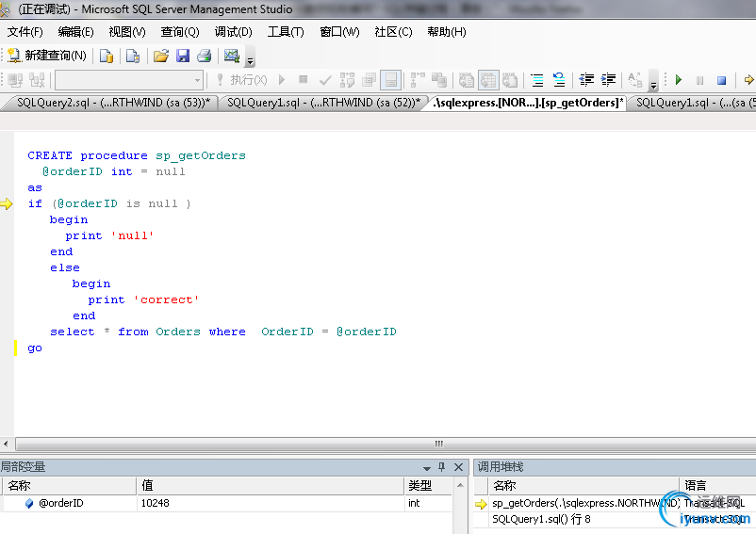Click the value cell 10248
Image resolution: width=756 pixels, height=534 pixels.
[x=156, y=503]
